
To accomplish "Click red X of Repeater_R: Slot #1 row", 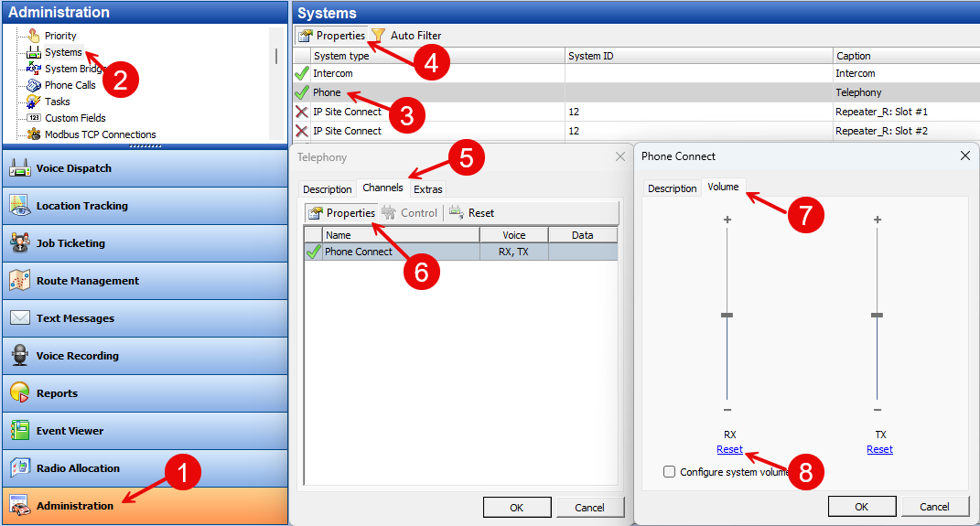I will point(302,112).
